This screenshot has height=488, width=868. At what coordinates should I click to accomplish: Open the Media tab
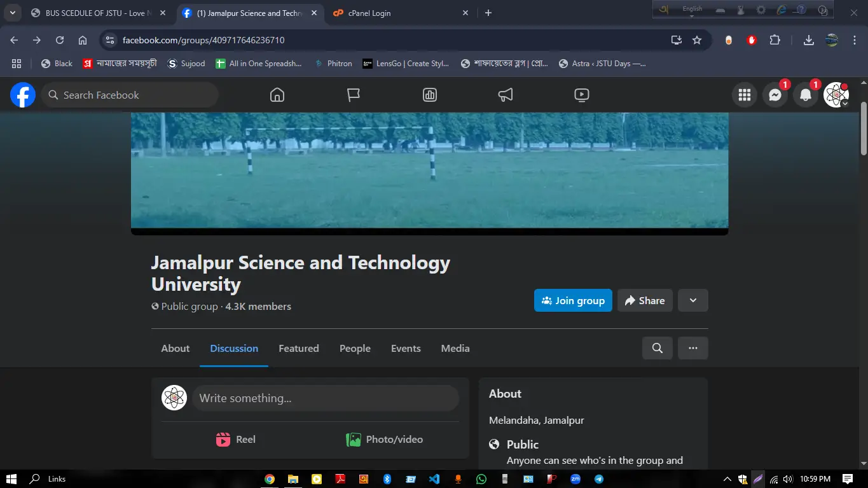[455, 348]
